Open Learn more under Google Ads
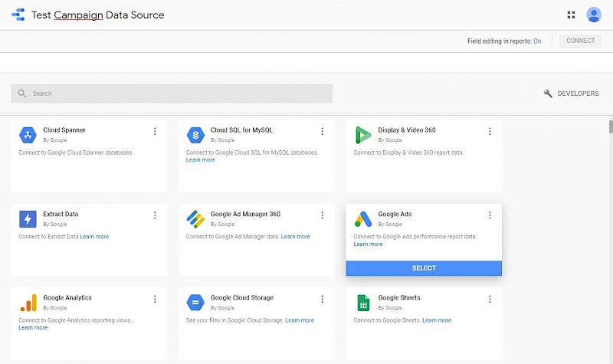 [368, 244]
